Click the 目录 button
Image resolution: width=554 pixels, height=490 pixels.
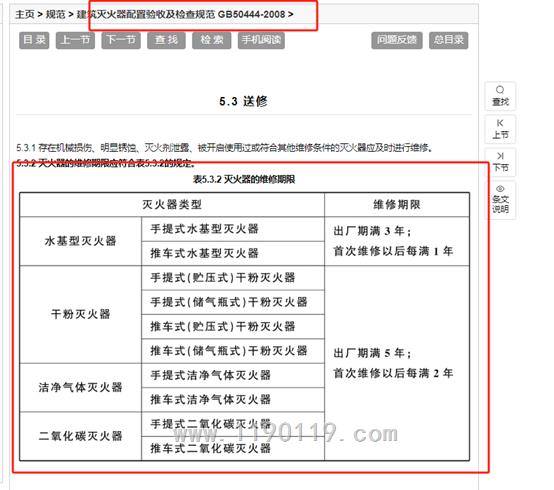[x=34, y=40]
